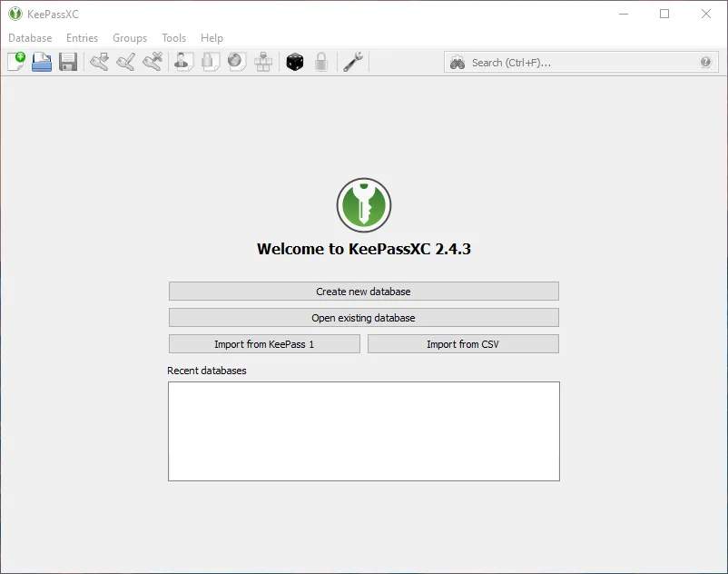Click the Save database floppy icon
The image size is (728, 574).
coord(68,62)
